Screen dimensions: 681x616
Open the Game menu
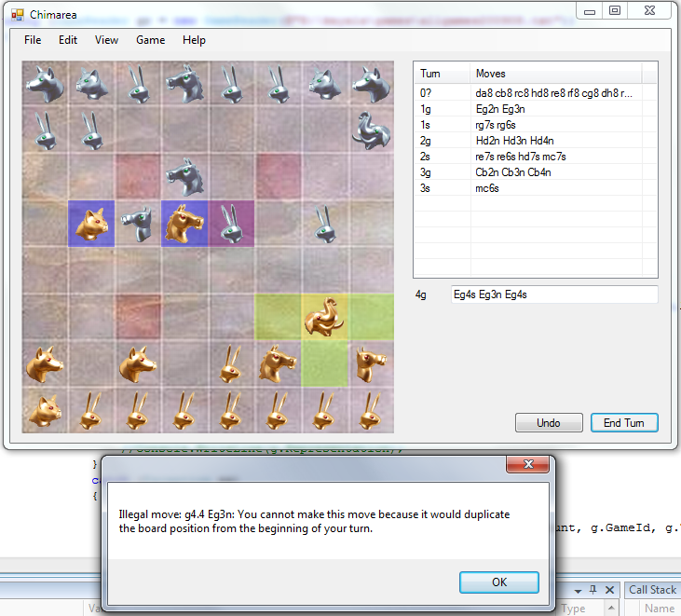coord(150,40)
